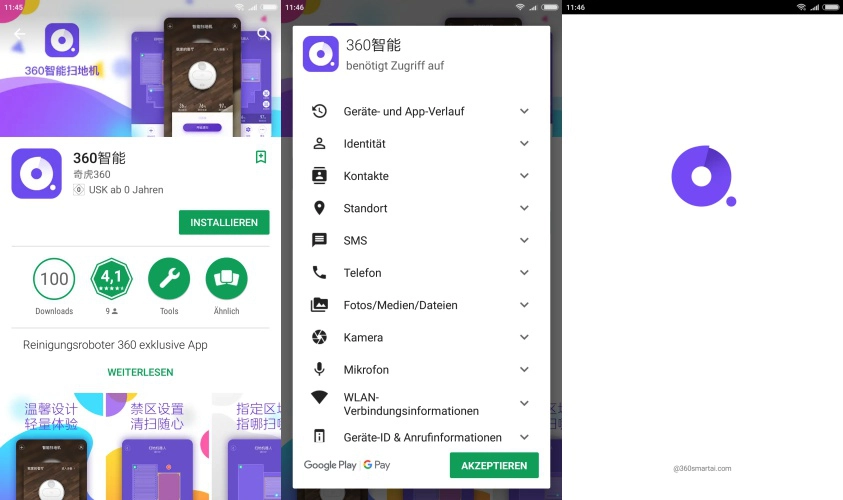Tap the 360 app icon in permissions dialog
Image resolution: width=843 pixels, height=500 pixels.
click(321, 54)
